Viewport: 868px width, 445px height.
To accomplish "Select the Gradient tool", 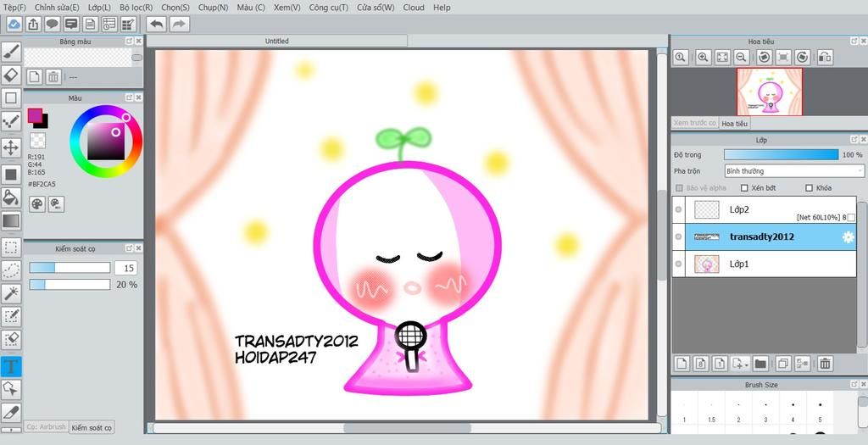I will (x=11, y=221).
